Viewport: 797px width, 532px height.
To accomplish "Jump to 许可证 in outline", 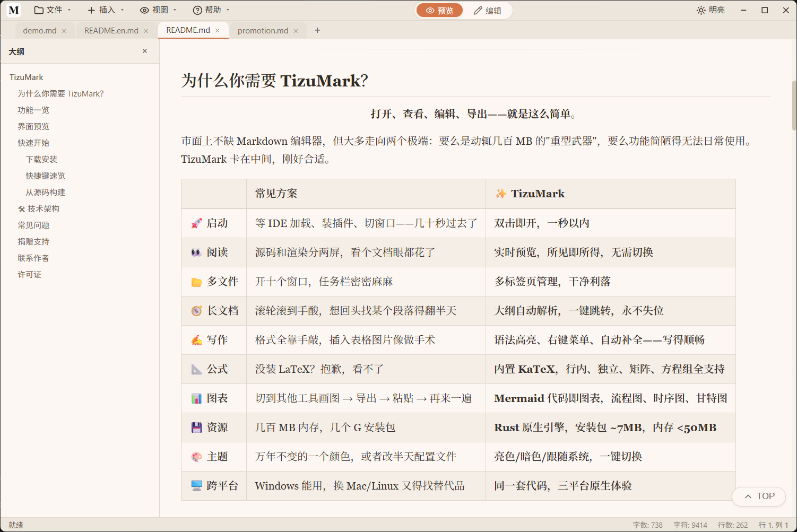I will click(x=30, y=275).
